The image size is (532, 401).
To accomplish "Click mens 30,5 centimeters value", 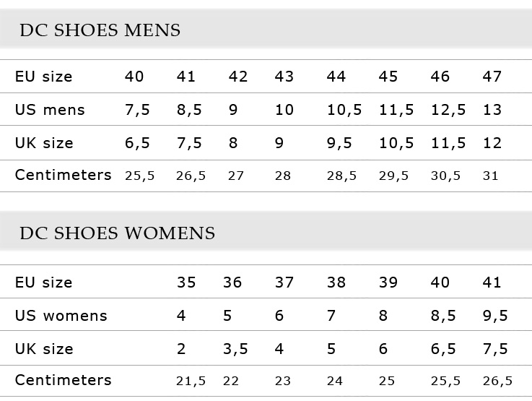I will coord(446,176).
